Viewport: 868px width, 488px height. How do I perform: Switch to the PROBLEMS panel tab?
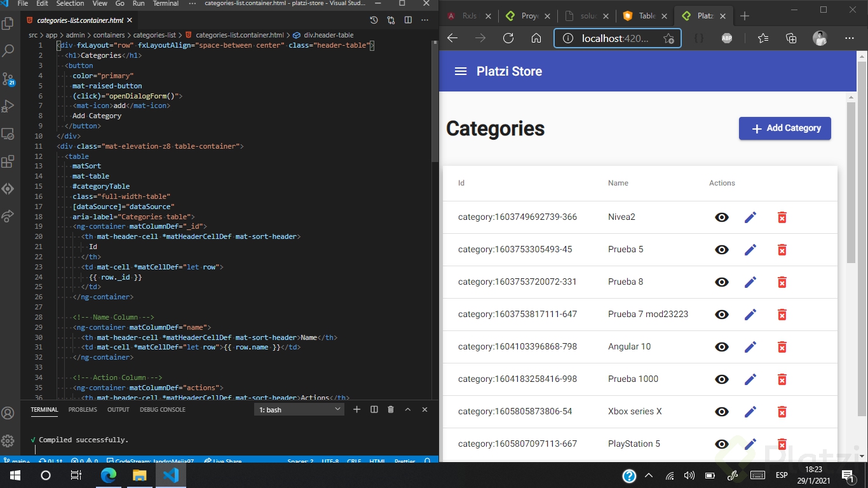point(83,410)
